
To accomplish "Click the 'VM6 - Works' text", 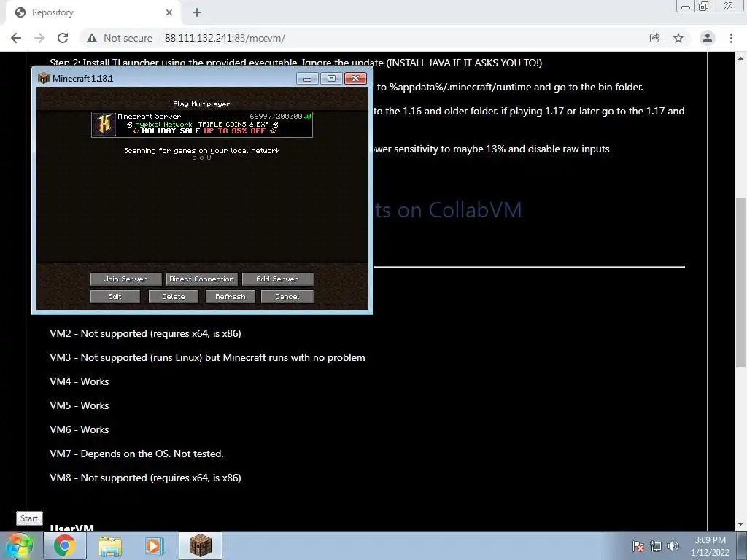I will (80, 430).
